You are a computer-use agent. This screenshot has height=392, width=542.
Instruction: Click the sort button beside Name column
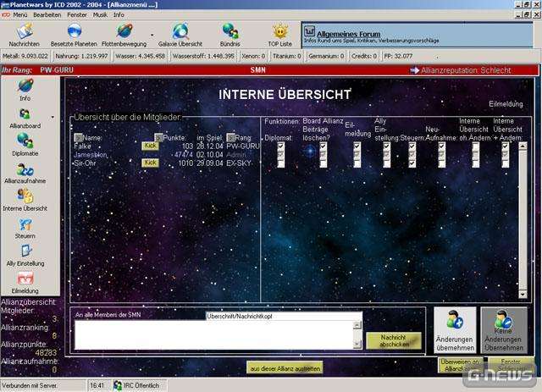[78, 137]
